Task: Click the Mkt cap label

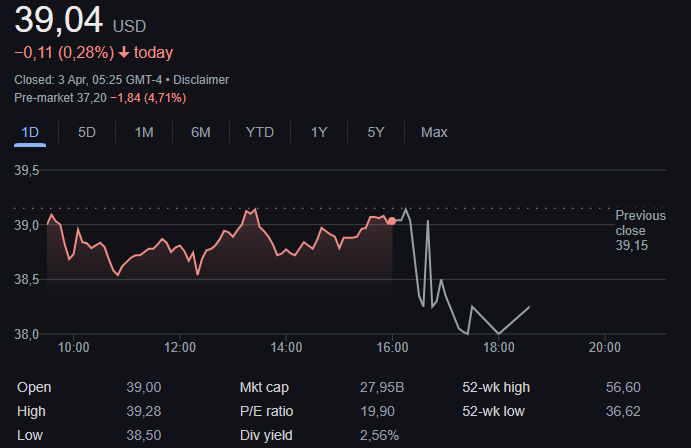Action: pyautogui.click(x=264, y=387)
